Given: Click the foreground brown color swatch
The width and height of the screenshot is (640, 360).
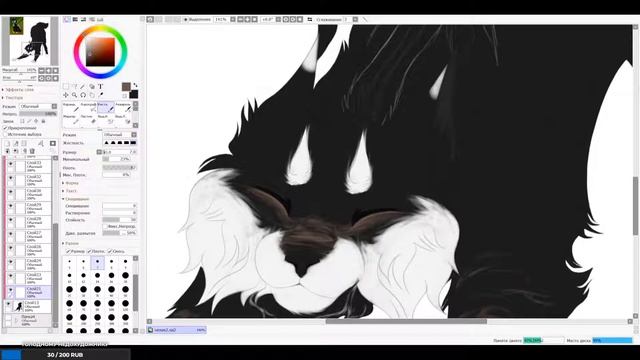Looking at the screenshot, I should click(x=126, y=87).
